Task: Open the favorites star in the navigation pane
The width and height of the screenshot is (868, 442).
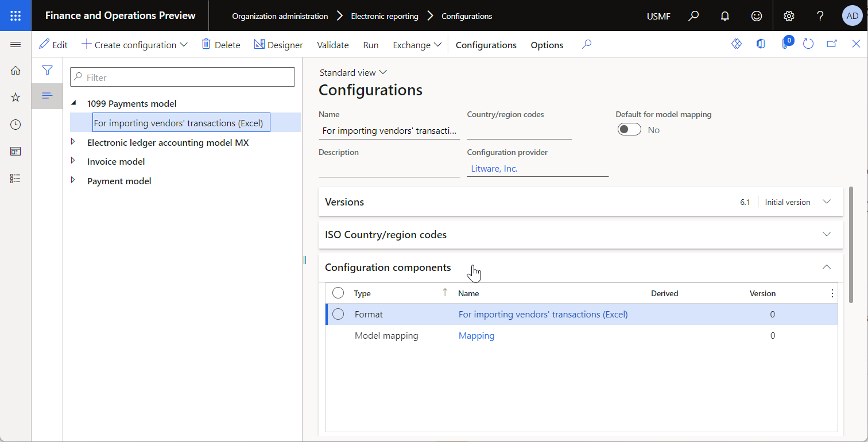Action: tap(15, 97)
